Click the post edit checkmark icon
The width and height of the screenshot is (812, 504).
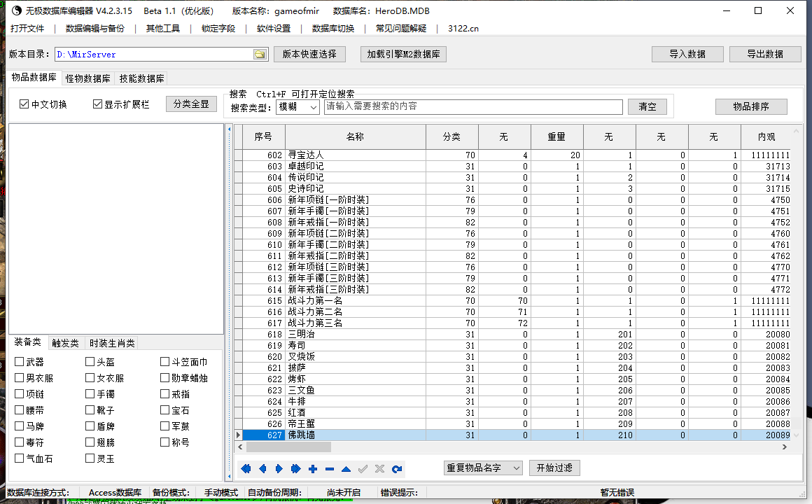tap(363, 469)
